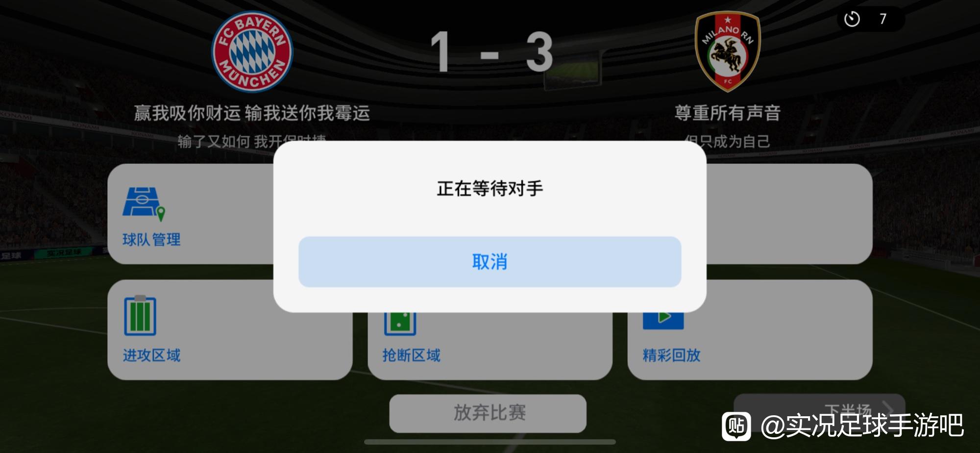This screenshot has width=980, height=453.
Task: Tap the 取消 cancel button
Action: [x=490, y=262]
